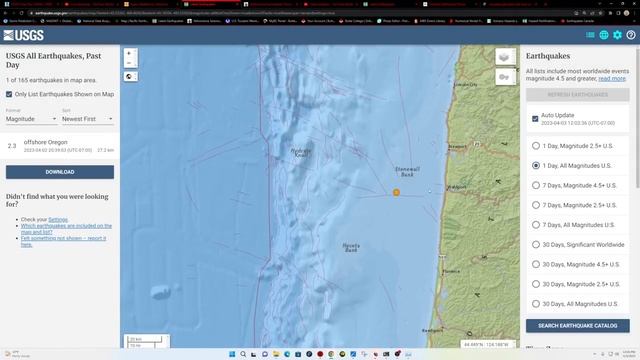Toggle the Auto Update checkbox
Viewport: 640px width, 360px height.
[x=535, y=119]
